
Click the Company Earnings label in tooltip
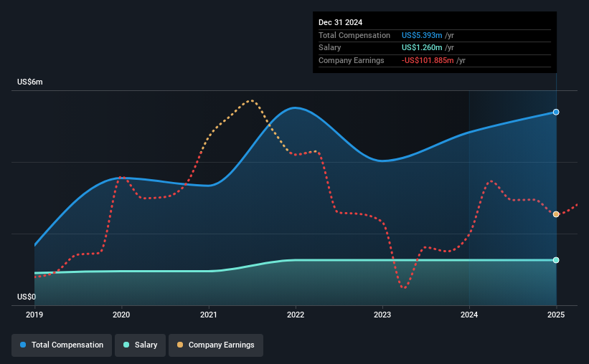pos(352,60)
